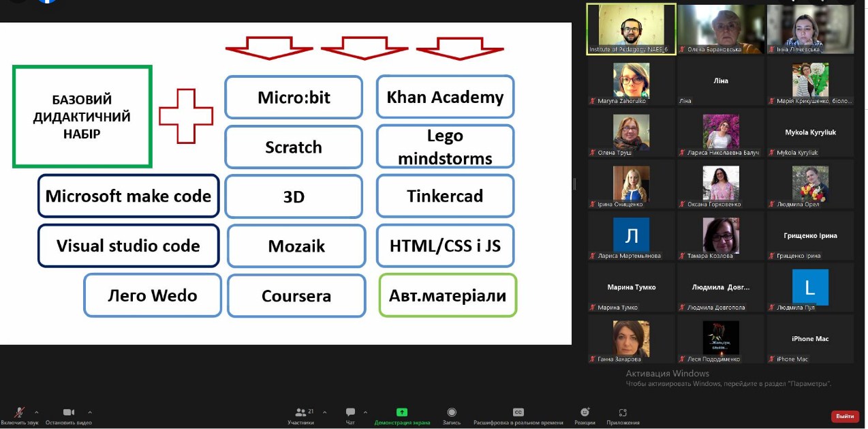Select Maryna Zahoruiko's video thumbnail
The image size is (868, 429).
click(x=632, y=80)
